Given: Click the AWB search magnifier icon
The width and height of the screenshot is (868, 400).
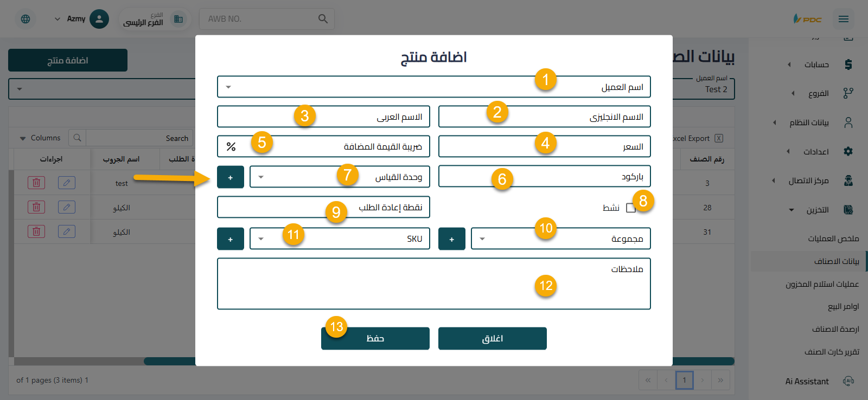Looking at the screenshot, I should click(323, 19).
